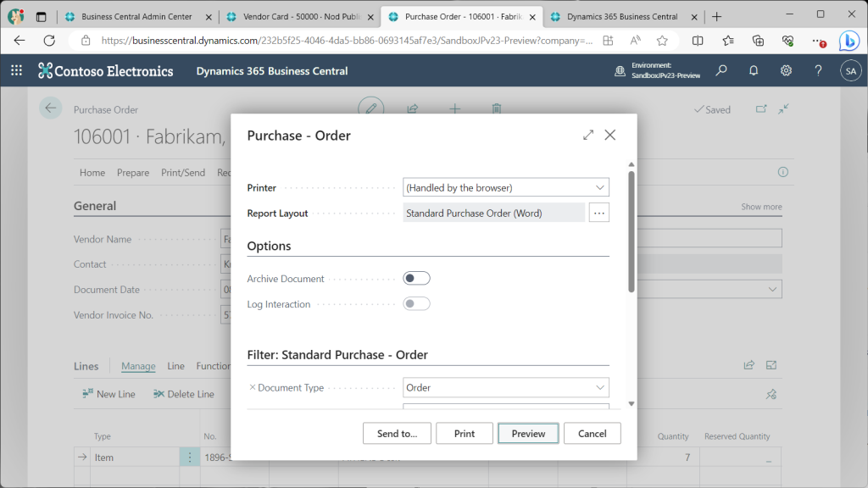Click Contoso Electronics logo
This screenshot has width=868, height=488.
click(106, 71)
